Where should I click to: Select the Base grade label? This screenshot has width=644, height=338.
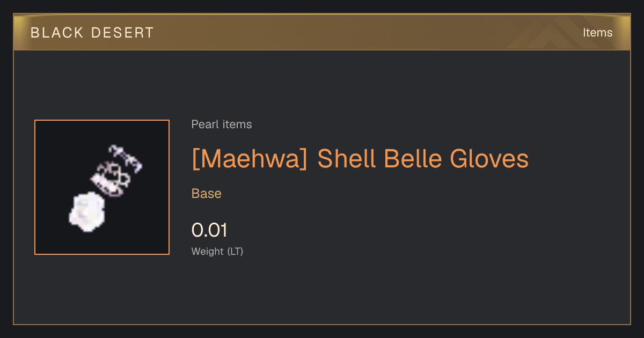click(x=207, y=194)
